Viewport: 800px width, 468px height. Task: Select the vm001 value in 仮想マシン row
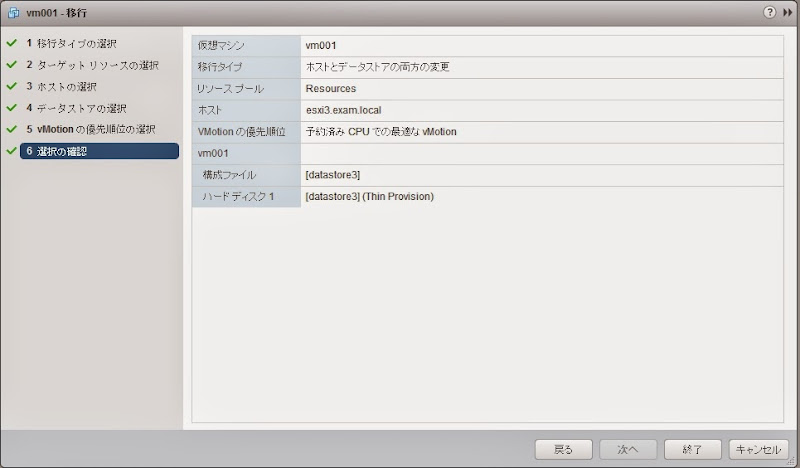pos(321,45)
